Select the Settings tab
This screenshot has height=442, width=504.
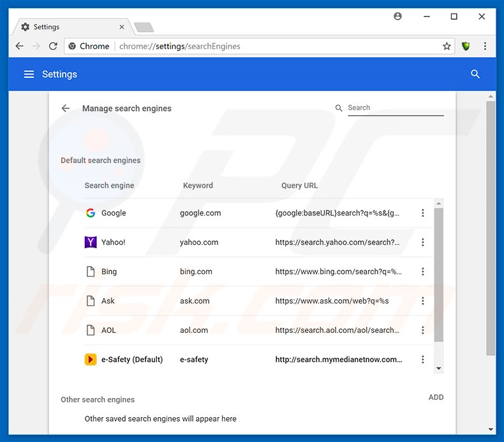click(x=72, y=27)
